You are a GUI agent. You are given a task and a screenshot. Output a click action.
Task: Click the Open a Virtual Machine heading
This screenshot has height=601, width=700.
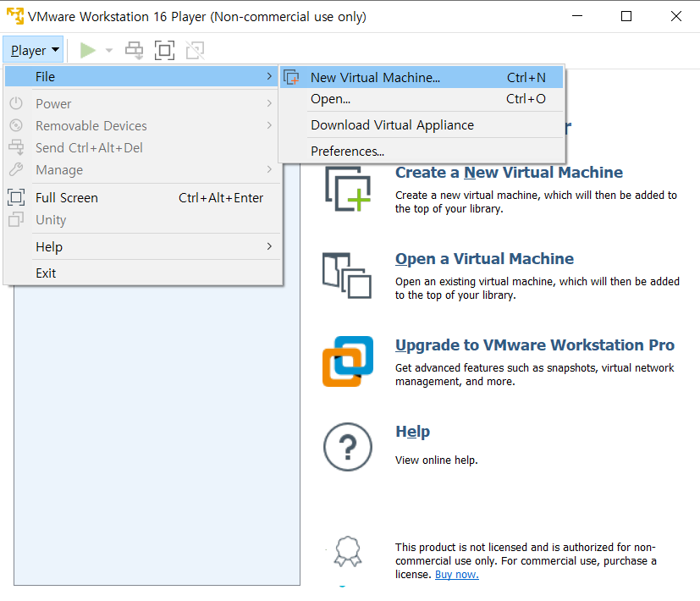point(484,259)
